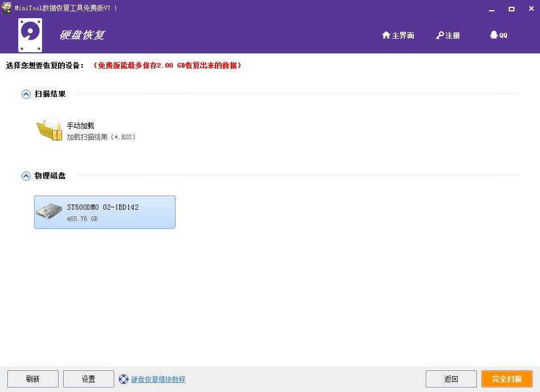Image resolution: width=540 pixels, height=392 pixels.
Task: Click the home icon beside 主界面
Action: click(386, 35)
